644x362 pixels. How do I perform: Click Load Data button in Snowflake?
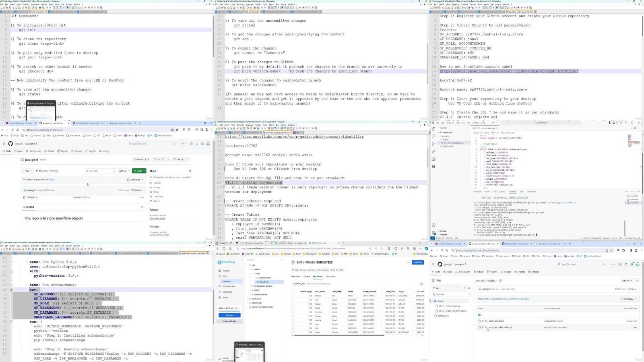(x=418, y=262)
